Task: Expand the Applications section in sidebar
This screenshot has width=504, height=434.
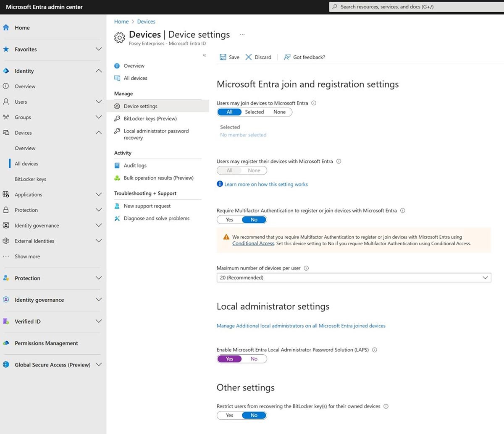Action: (98, 194)
